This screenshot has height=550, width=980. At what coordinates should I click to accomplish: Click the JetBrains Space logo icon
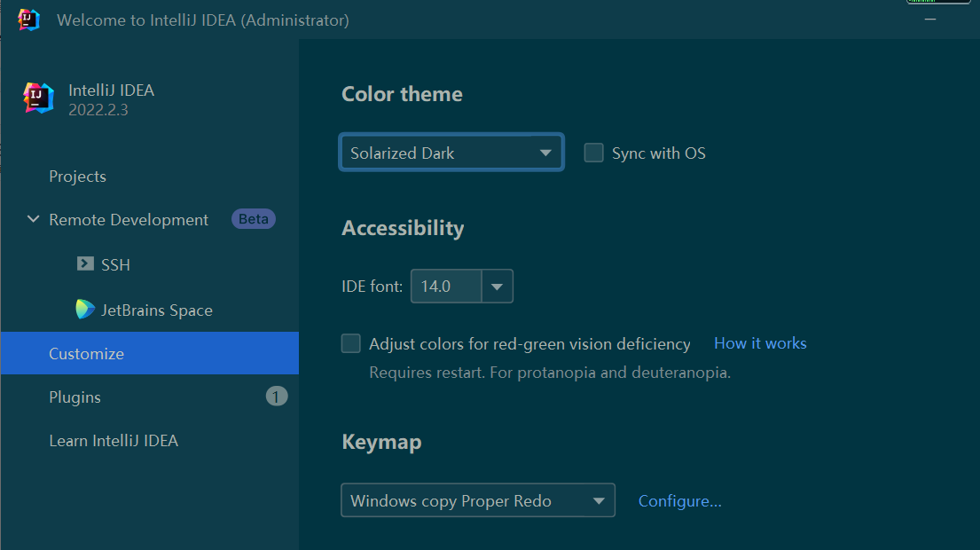tap(85, 309)
